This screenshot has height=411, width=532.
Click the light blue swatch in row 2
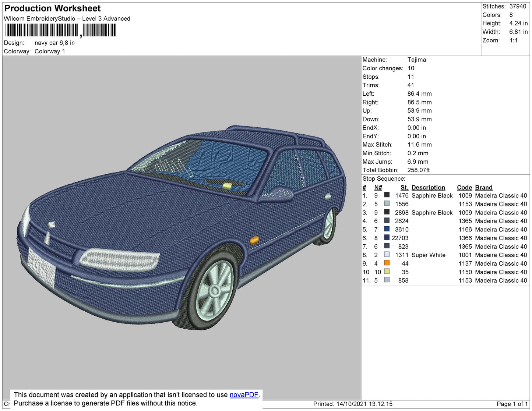coord(387,203)
